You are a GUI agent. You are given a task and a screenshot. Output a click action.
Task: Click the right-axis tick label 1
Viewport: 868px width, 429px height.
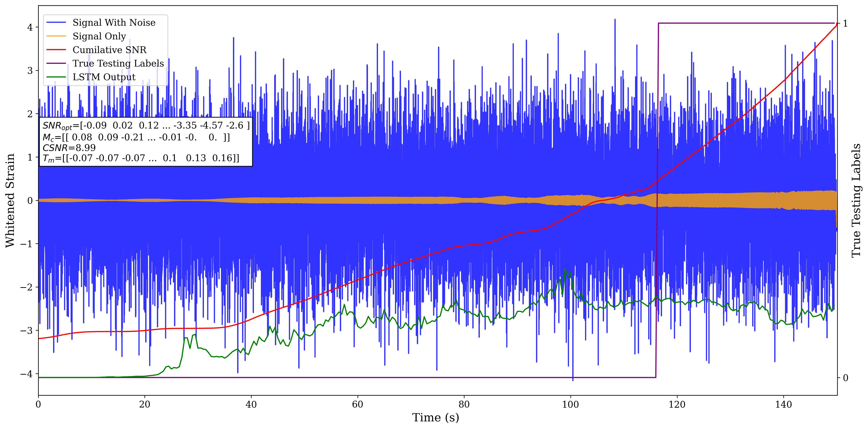pyautogui.click(x=845, y=23)
